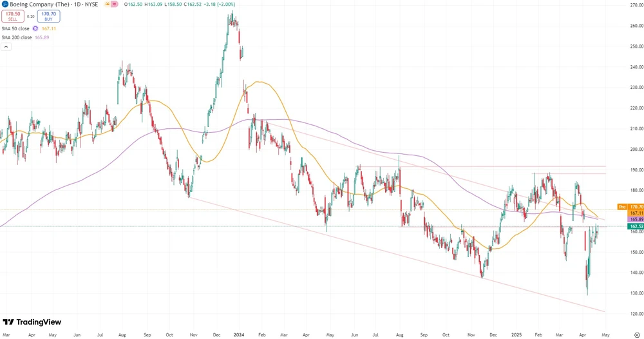This screenshot has width=644, height=339.
Task: Click the 150.00 price axis tick
Action: click(x=636, y=252)
